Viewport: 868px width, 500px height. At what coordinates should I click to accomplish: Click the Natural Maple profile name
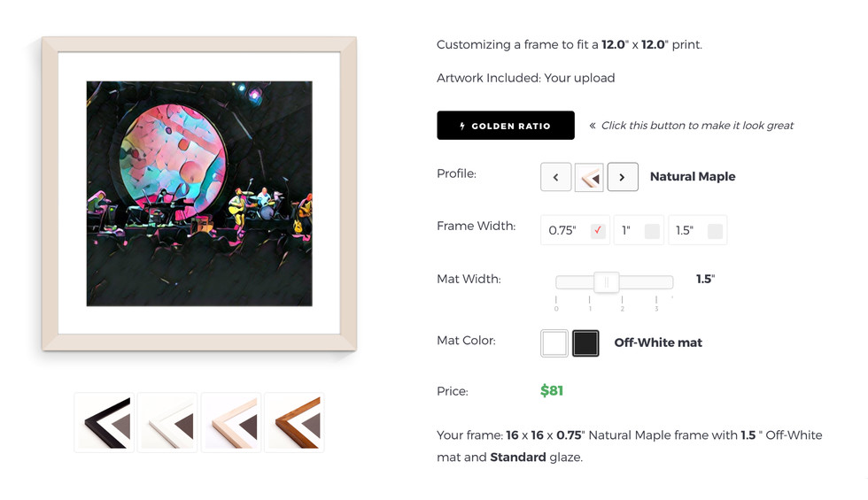pos(693,176)
